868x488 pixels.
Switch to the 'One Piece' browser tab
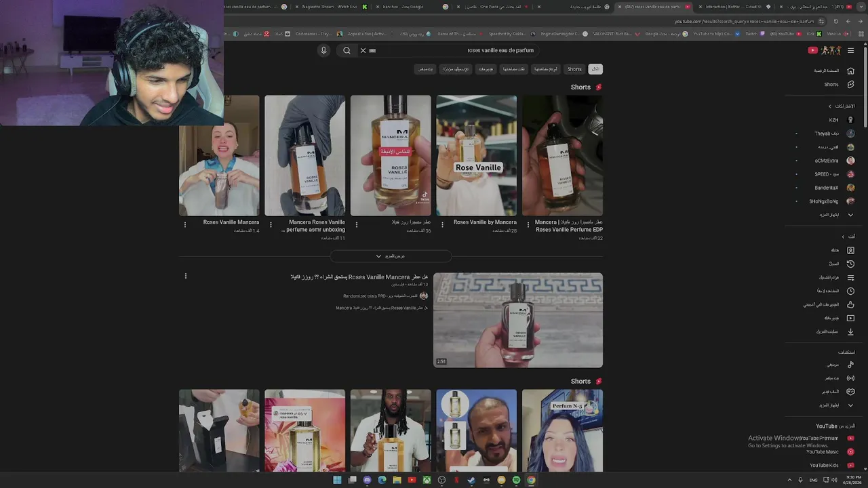(493, 7)
